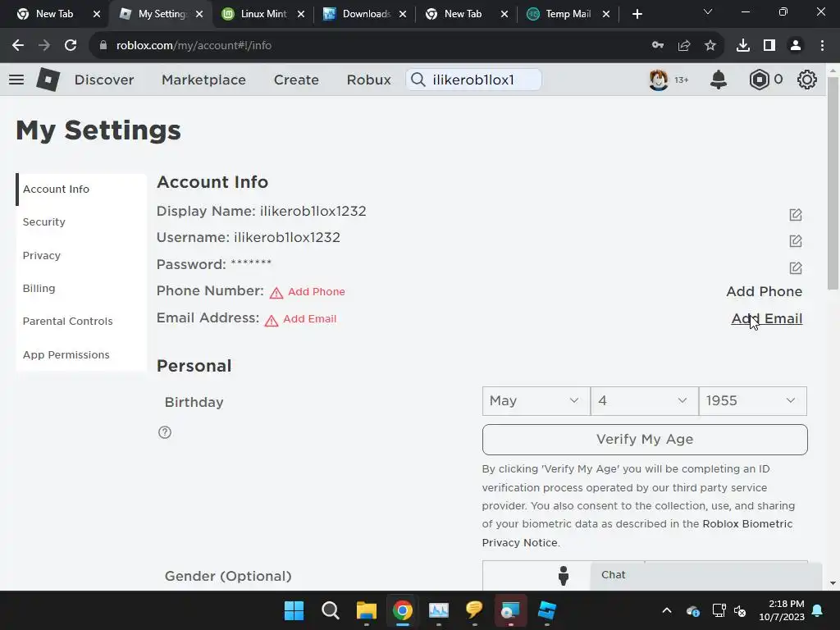This screenshot has width=840, height=630.
Task: Open the Birthday month dropdown showing May
Action: [x=536, y=400]
